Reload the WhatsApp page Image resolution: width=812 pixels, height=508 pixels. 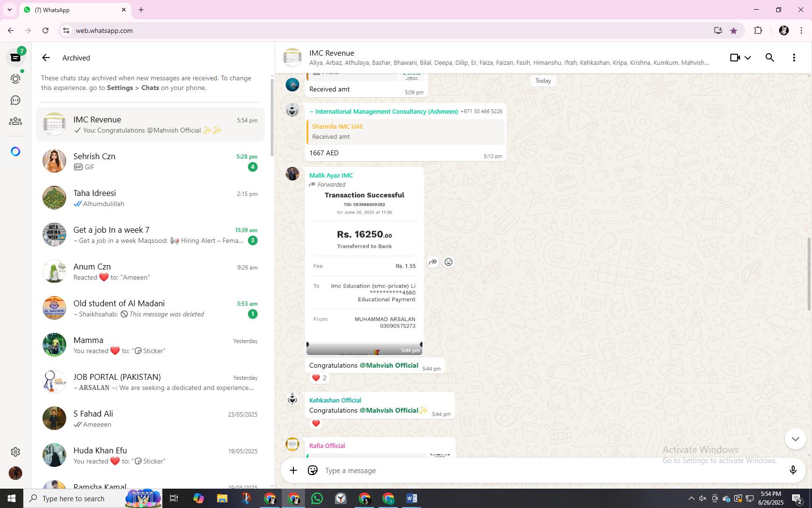click(x=45, y=30)
